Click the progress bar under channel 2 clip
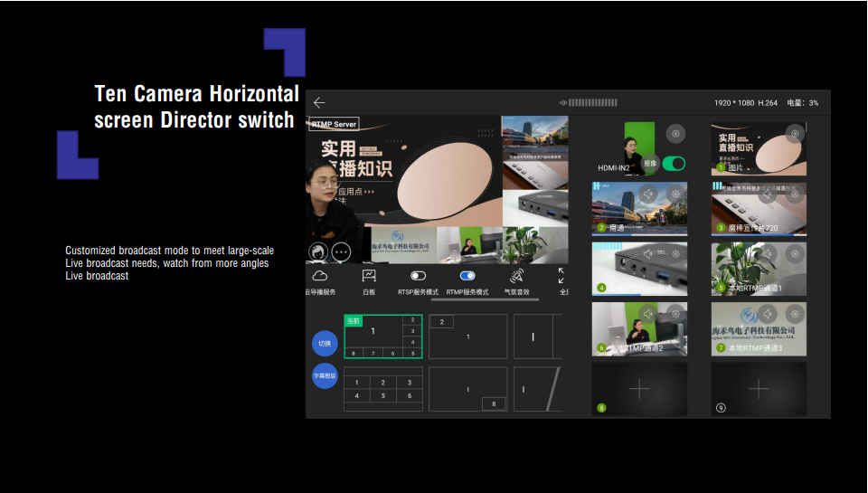 (639, 234)
